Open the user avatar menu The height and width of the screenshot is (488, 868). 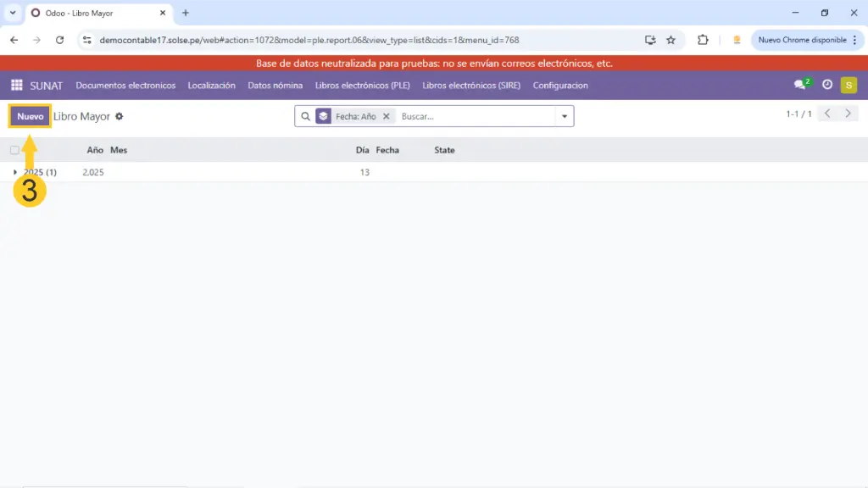coord(849,86)
